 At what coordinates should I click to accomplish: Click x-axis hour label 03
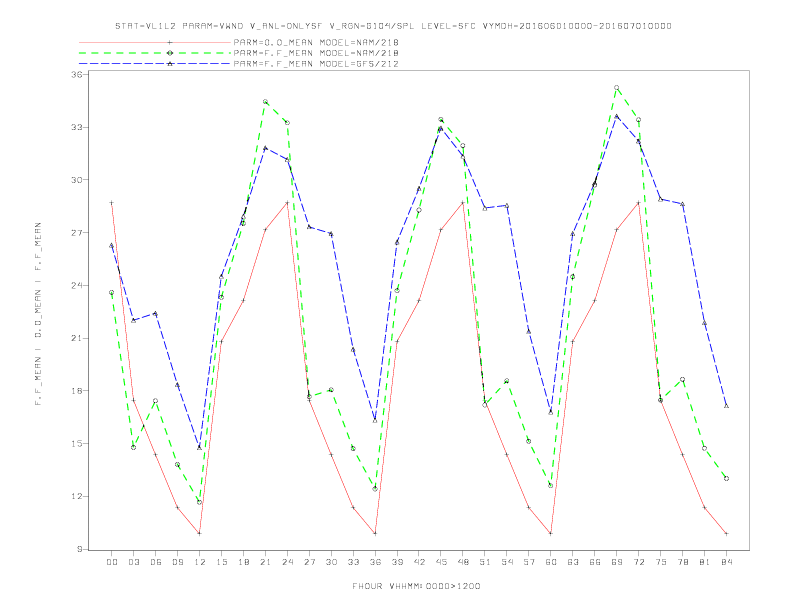(x=133, y=562)
